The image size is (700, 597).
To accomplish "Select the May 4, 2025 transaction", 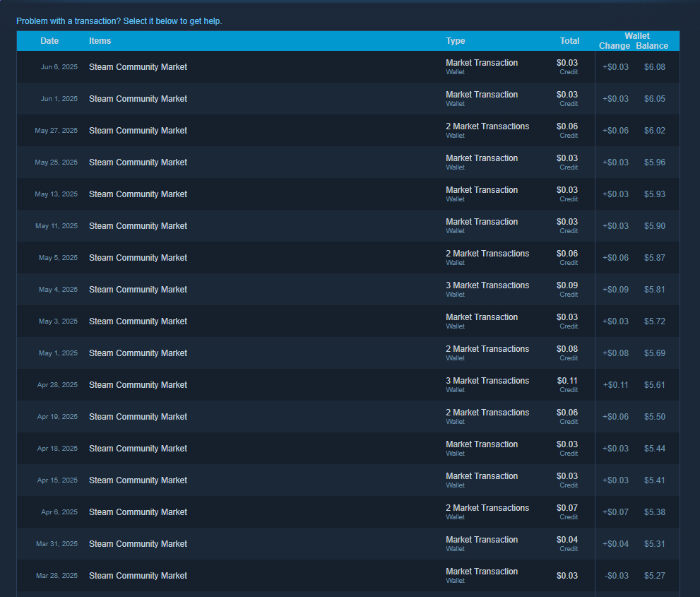I will [348, 290].
